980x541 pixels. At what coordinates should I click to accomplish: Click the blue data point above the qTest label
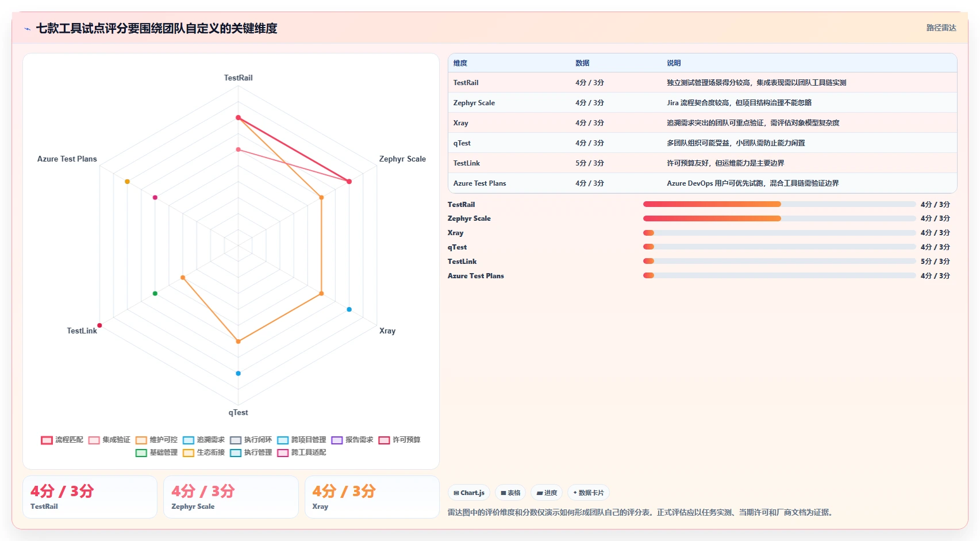click(238, 373)
